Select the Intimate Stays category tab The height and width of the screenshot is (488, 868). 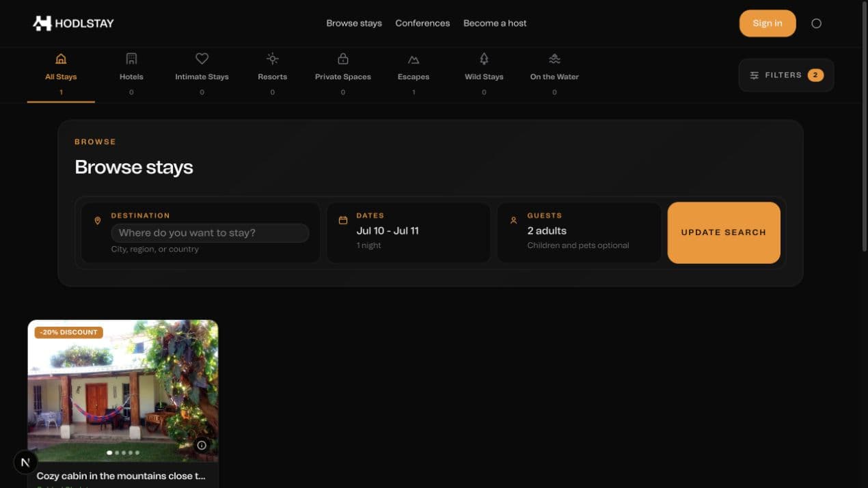[x=202, y=75]
